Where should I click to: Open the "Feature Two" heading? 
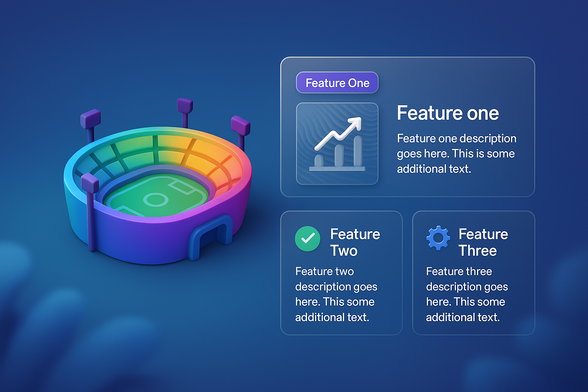pyautogui.click(x=355, y=242)
